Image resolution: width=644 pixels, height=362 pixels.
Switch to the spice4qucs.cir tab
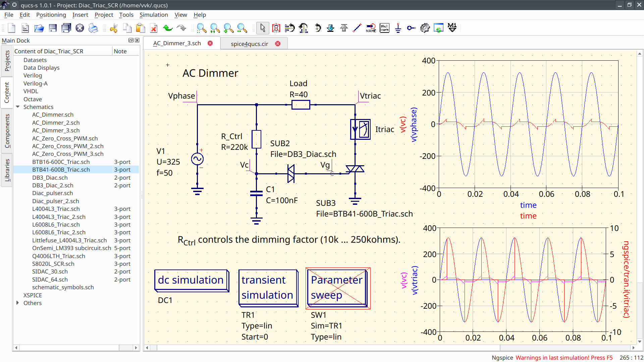pos(250,44)
